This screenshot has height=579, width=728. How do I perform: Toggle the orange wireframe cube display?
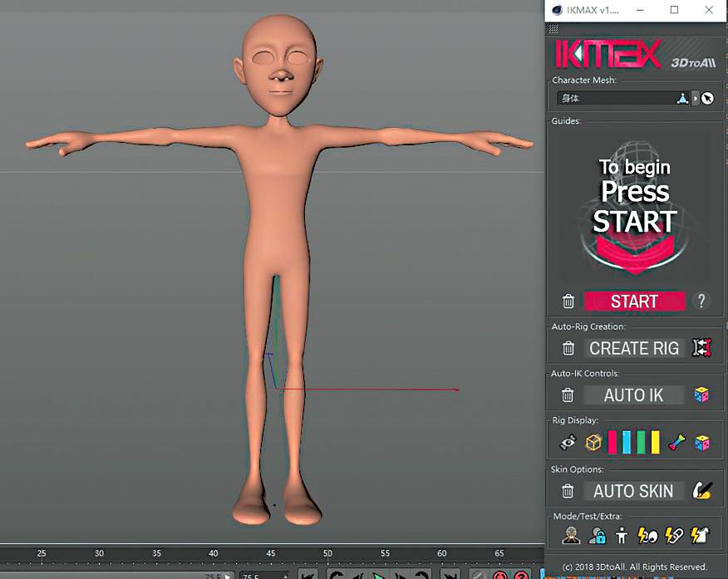tap(593, 443)
